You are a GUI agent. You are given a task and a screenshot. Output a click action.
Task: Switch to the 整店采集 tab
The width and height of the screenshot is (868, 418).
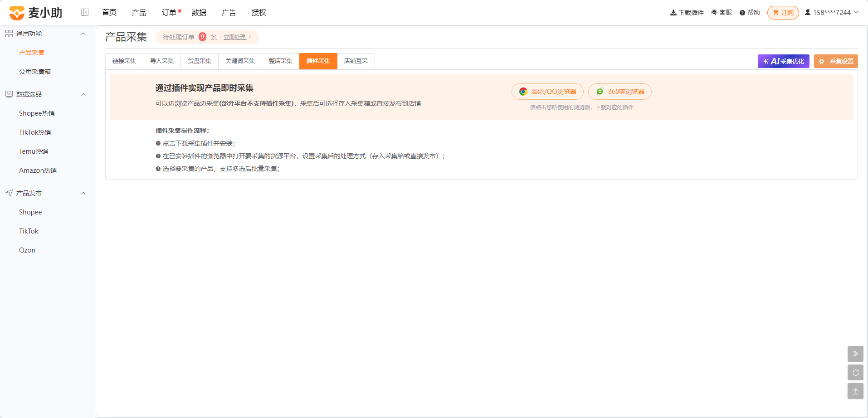tap(281, 61)
